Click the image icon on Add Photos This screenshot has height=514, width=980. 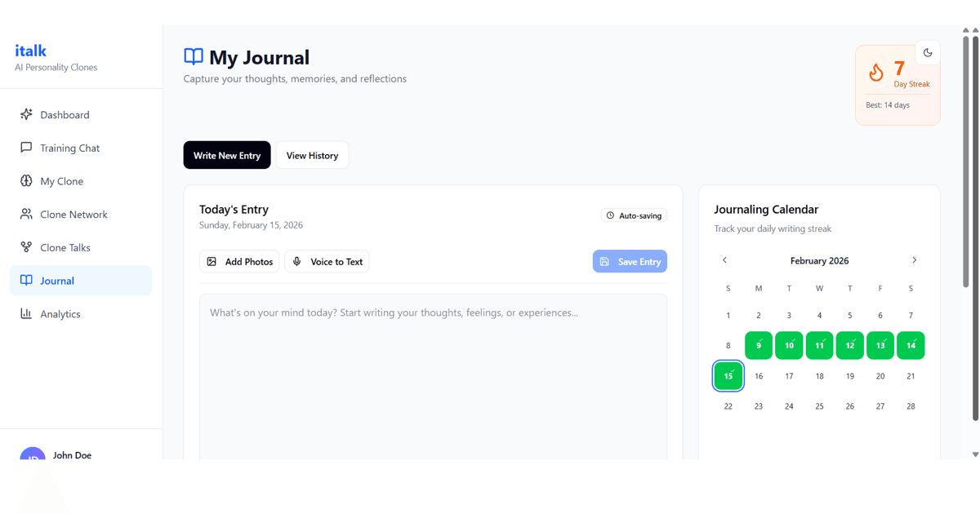212,262
